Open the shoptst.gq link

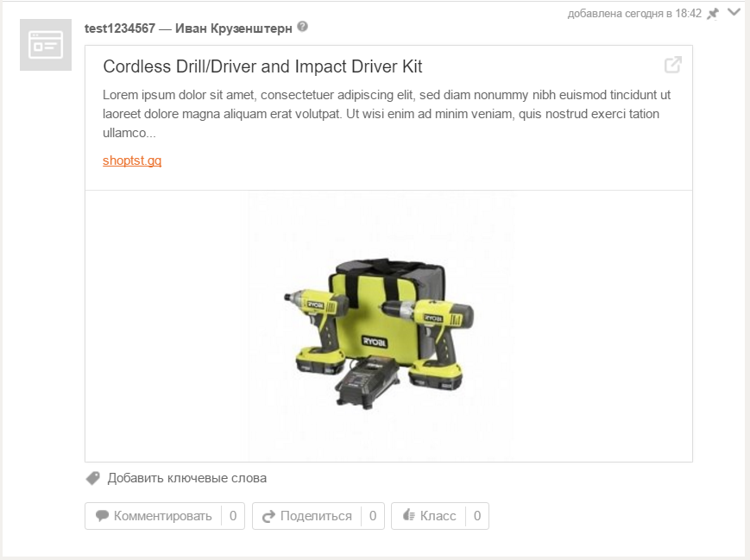tap(132, 160)
